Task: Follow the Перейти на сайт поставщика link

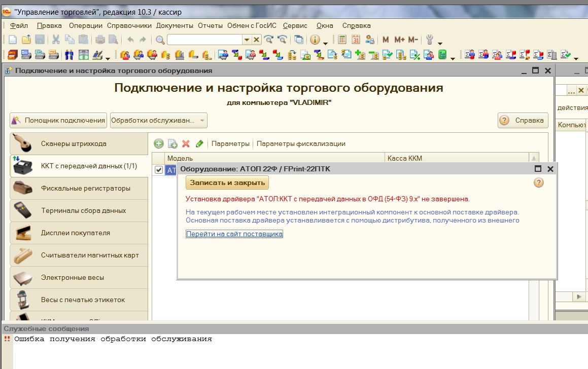Action: point(234,234)
